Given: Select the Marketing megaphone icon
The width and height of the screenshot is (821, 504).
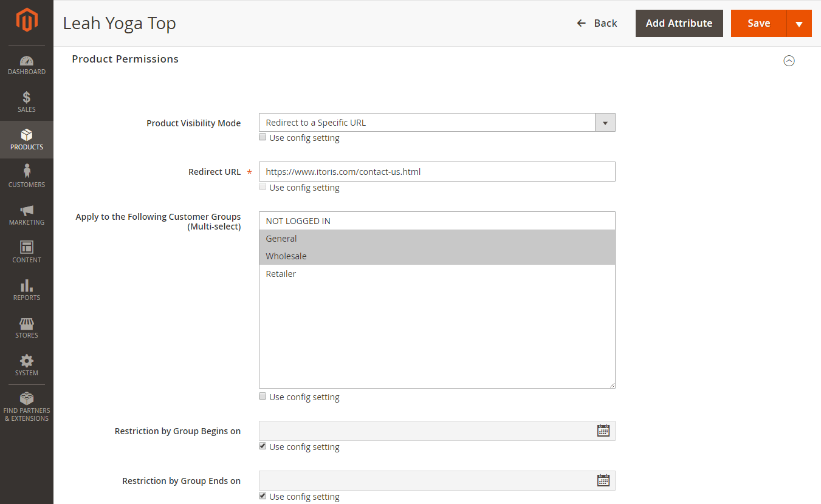Looking at the screenshot, I should tap(26, 213).
